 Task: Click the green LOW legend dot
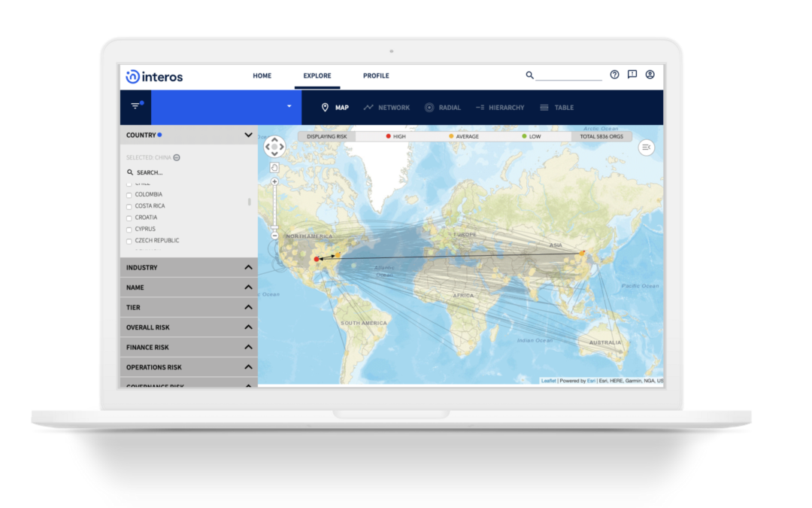[524, 136]
